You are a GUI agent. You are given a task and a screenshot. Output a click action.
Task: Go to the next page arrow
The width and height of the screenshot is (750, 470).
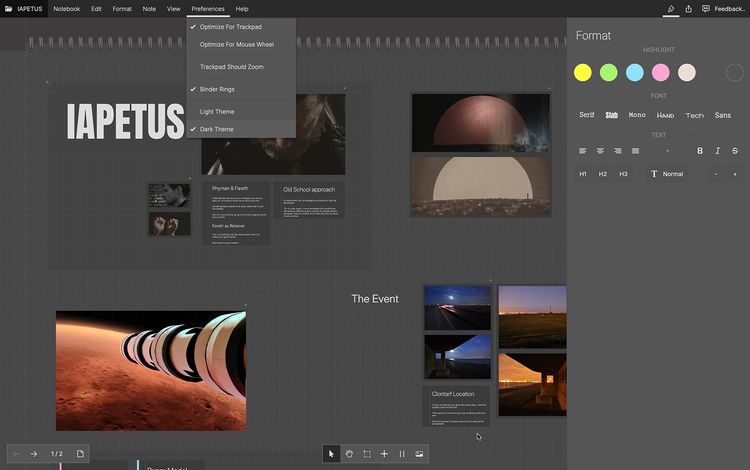34,454
